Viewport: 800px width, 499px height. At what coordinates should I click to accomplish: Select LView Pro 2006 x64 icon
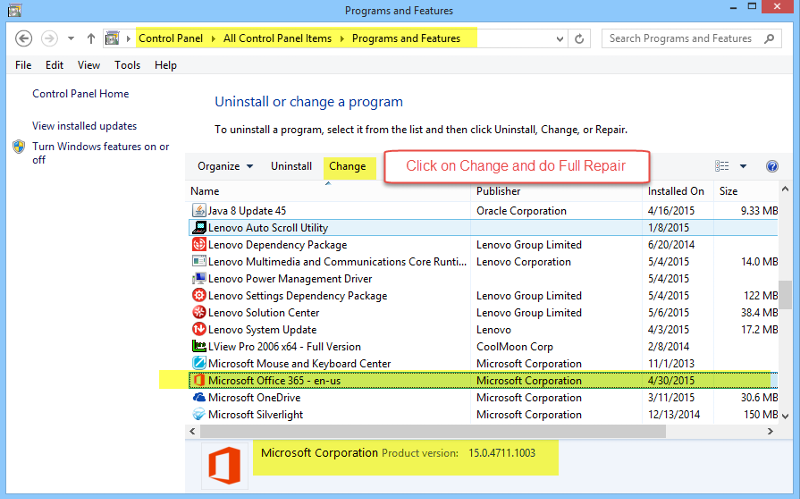tap(199, 346)
